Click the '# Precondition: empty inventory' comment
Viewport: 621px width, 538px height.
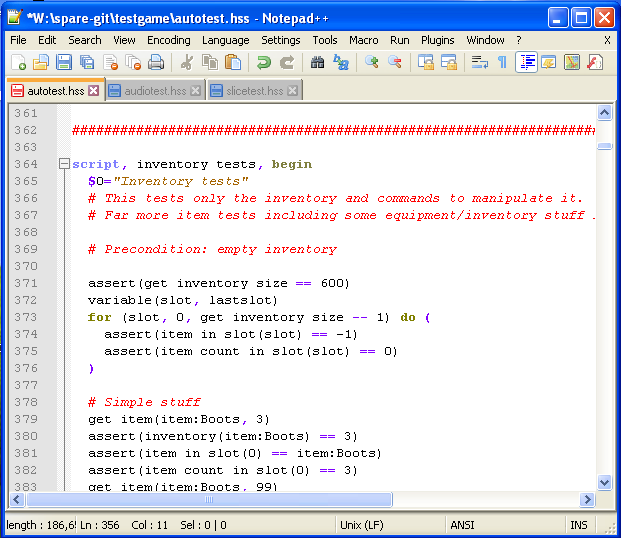click(x=212, y=249)
